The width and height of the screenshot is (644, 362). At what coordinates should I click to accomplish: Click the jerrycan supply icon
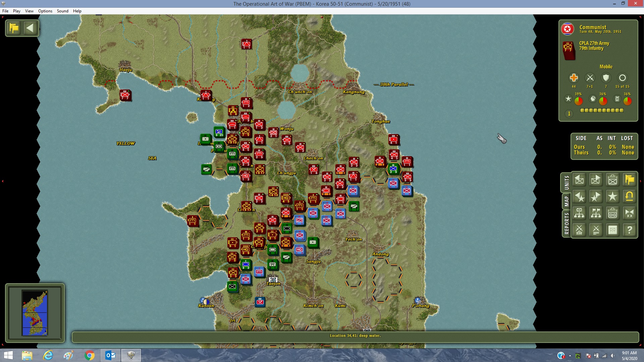click(617, 99)
